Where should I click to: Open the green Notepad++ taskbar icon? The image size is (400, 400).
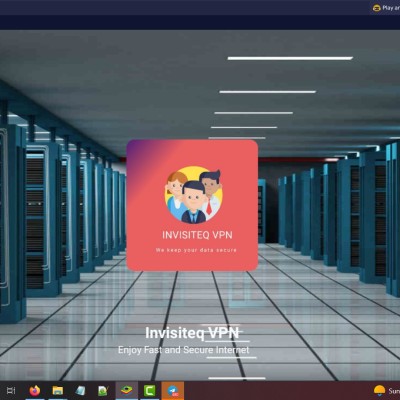tap(103, 391)
